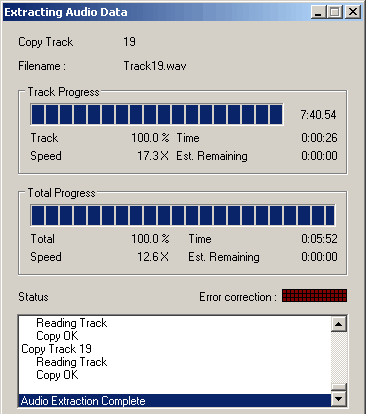Click the Track Progress bar

157,114
